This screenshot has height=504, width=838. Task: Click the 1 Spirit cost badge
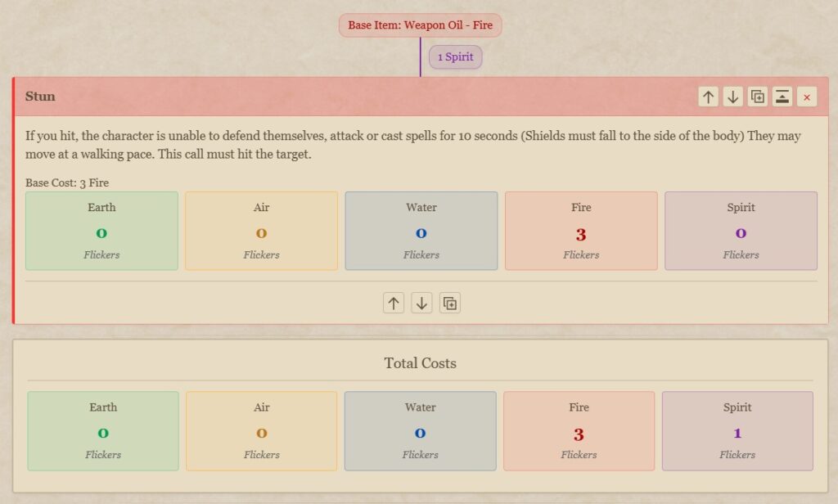tap(455, 57)
